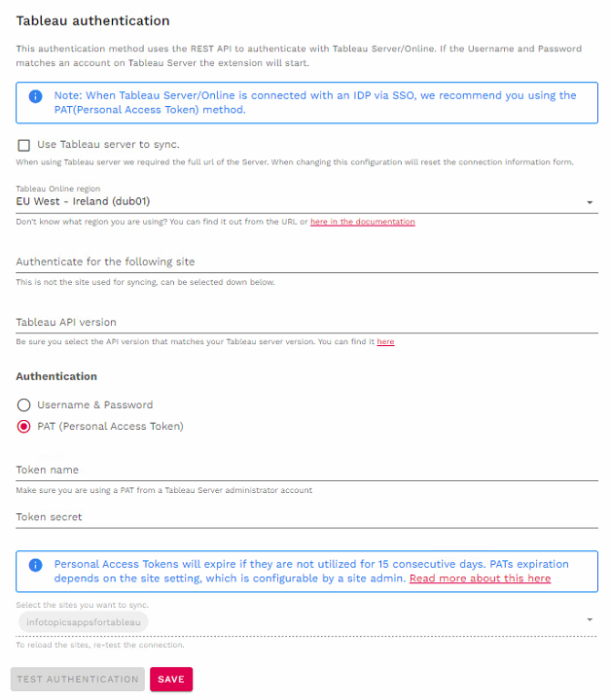Open the 'here in the documentation' link

coord(362,222)
